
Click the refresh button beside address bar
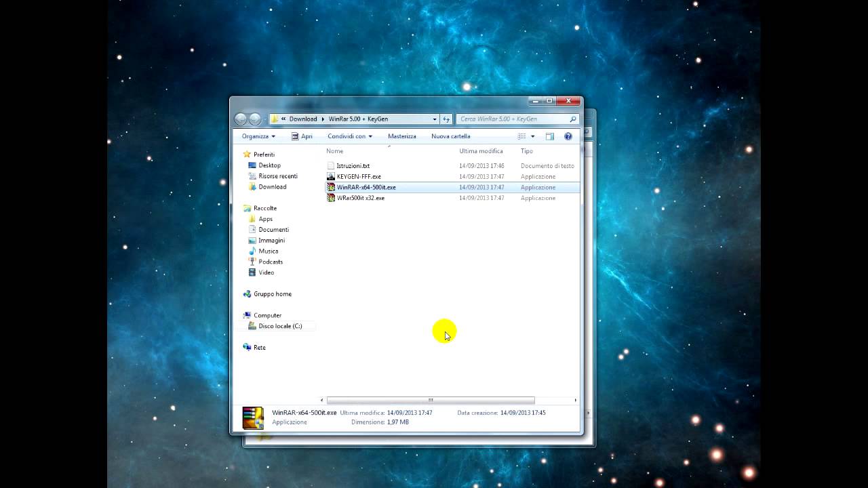[446, 119]
